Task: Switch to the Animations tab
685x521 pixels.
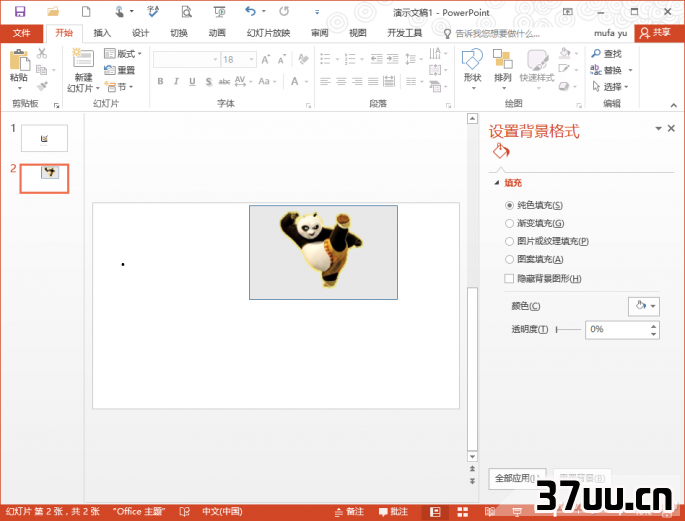Action: point(217,33)
